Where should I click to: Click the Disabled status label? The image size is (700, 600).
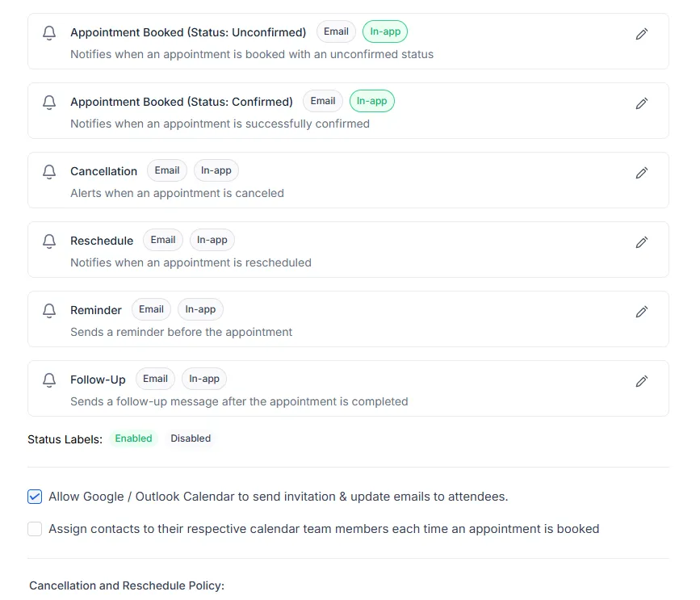pyautogui.click(x=191, y=438)
